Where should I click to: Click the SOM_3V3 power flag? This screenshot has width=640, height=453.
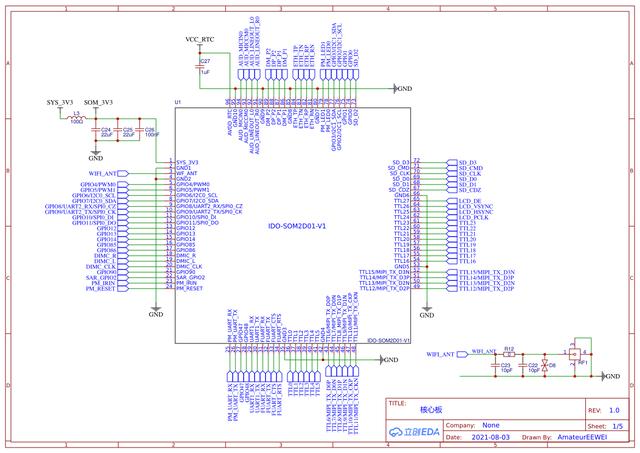tap(98, 105)
